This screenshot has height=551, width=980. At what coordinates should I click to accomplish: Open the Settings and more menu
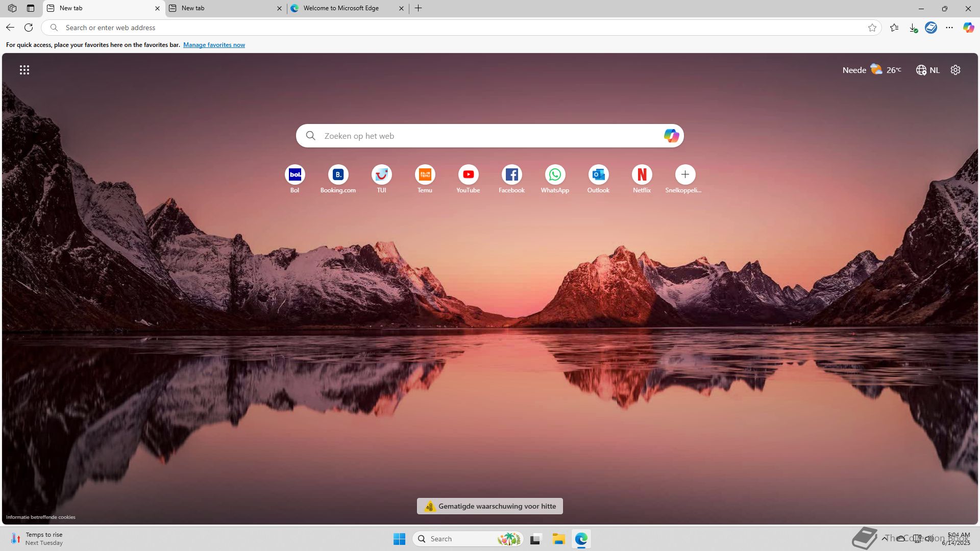pyautogui.click(x=949, y=28)
